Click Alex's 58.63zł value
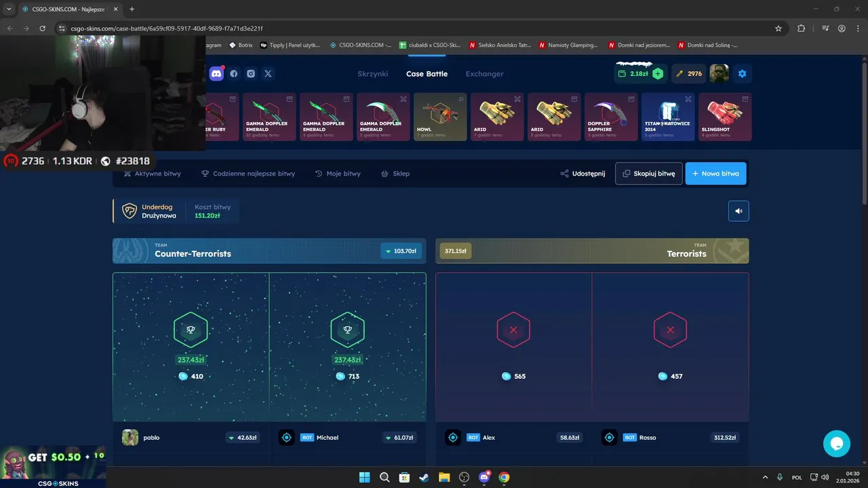868x488 pixels. click(568, 438)
